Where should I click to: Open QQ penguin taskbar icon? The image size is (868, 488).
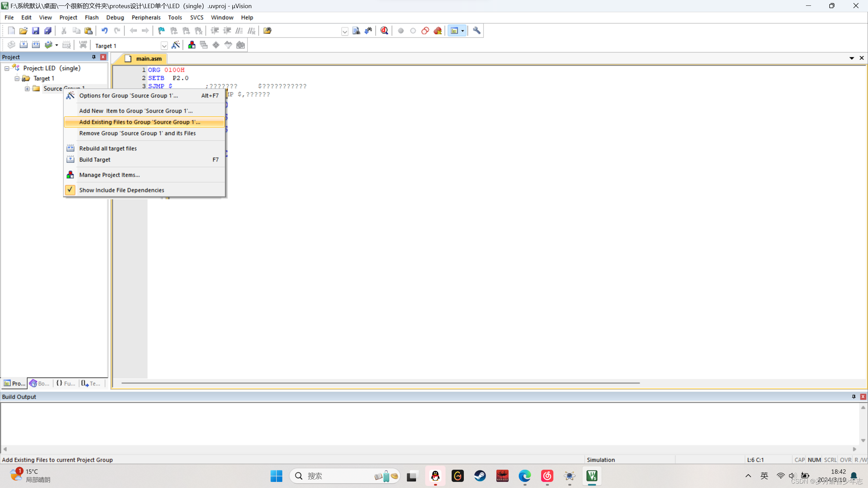click(435, 476)
